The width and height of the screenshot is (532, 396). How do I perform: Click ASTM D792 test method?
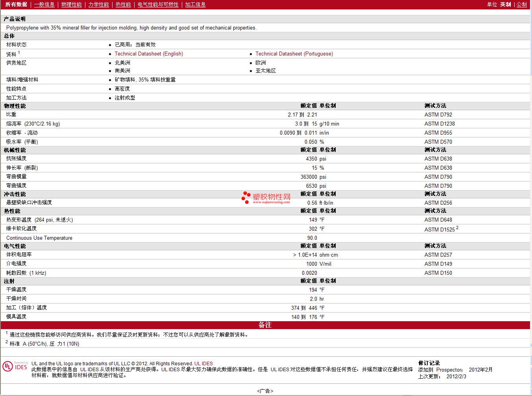tap(438, 115)
